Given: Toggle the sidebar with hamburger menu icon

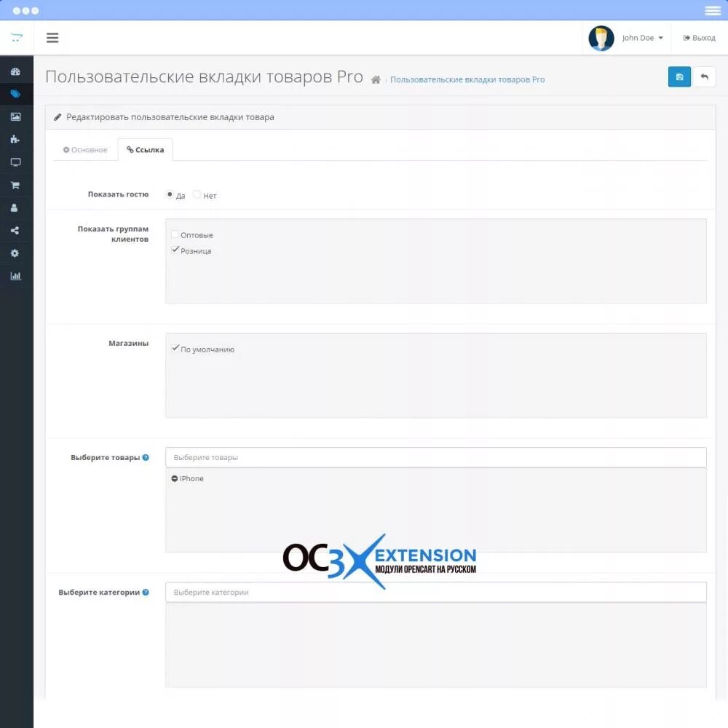Looking at the screenshot, I should tap(52, 38).
